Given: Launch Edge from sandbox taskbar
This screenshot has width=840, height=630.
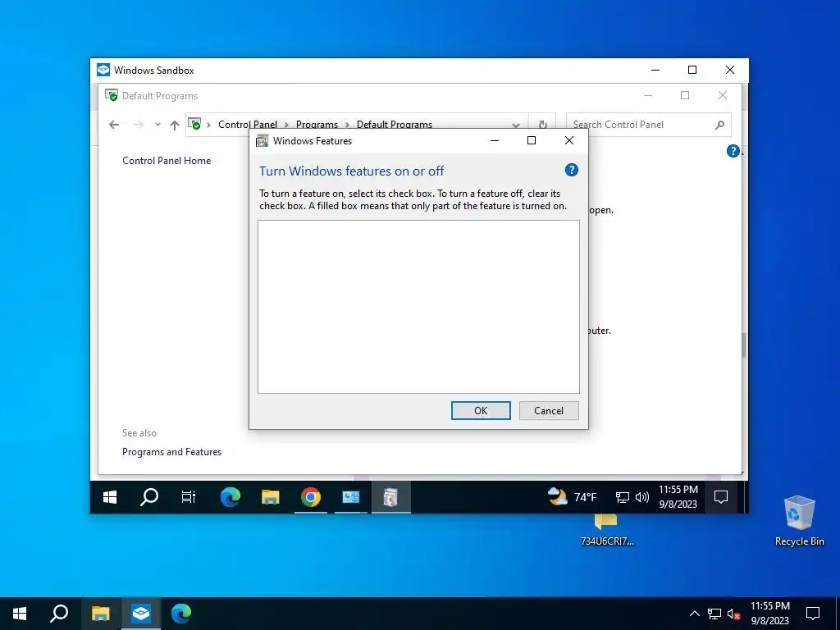Looking at the screenshot, I should pyautogui.click(x=231, y=497).
